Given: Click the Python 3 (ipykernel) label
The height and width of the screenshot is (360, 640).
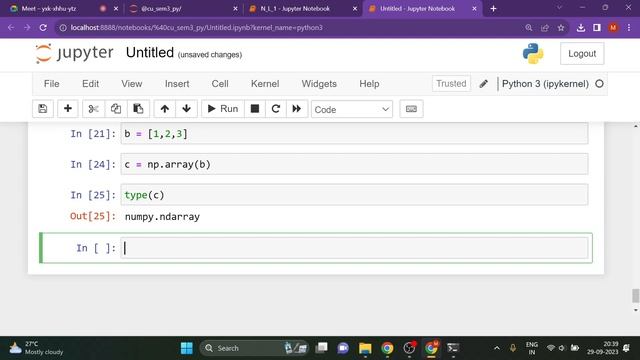Looking at the screenshot, I should (x=545, y=84).
